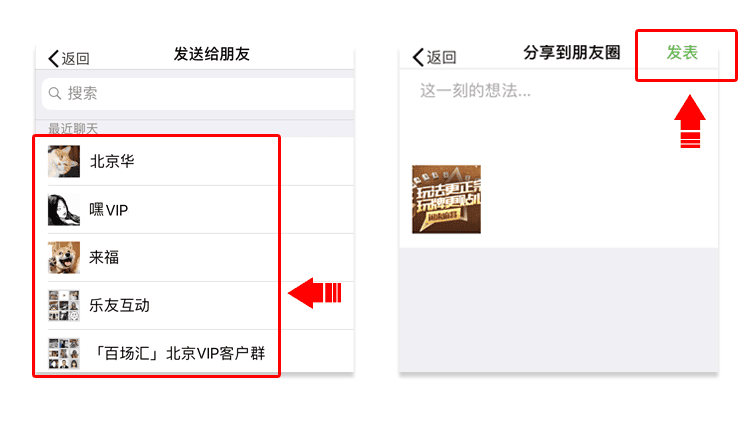Viewport: 755px width, 437px height.
Task: Click 返回 text on send-to-friend screen
Action: click(x=76, y=59)
